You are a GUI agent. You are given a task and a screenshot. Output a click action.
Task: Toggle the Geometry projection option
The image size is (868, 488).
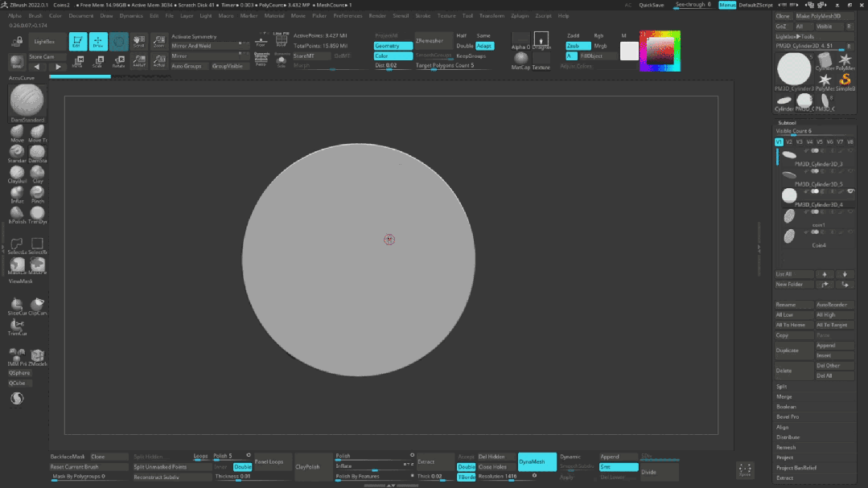coord(393,46)
